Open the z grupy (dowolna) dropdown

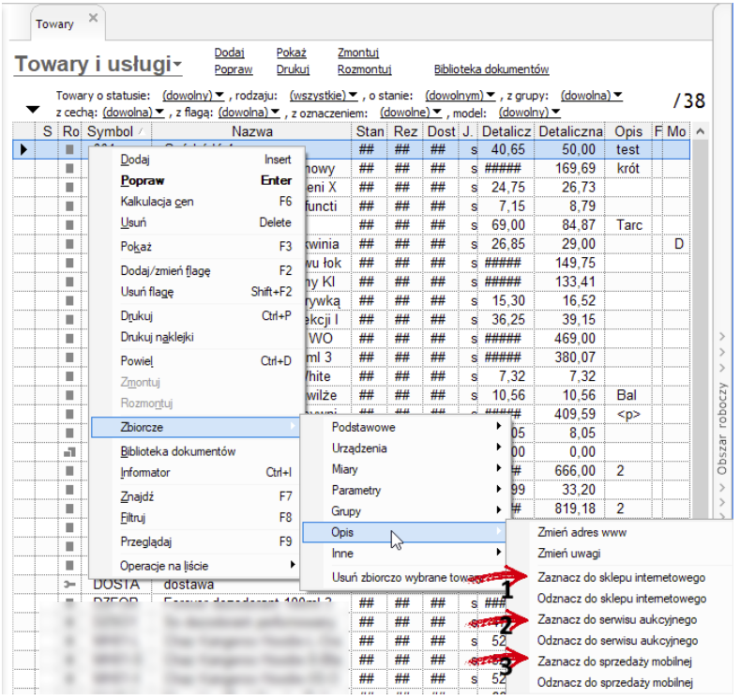coord(591,96)
